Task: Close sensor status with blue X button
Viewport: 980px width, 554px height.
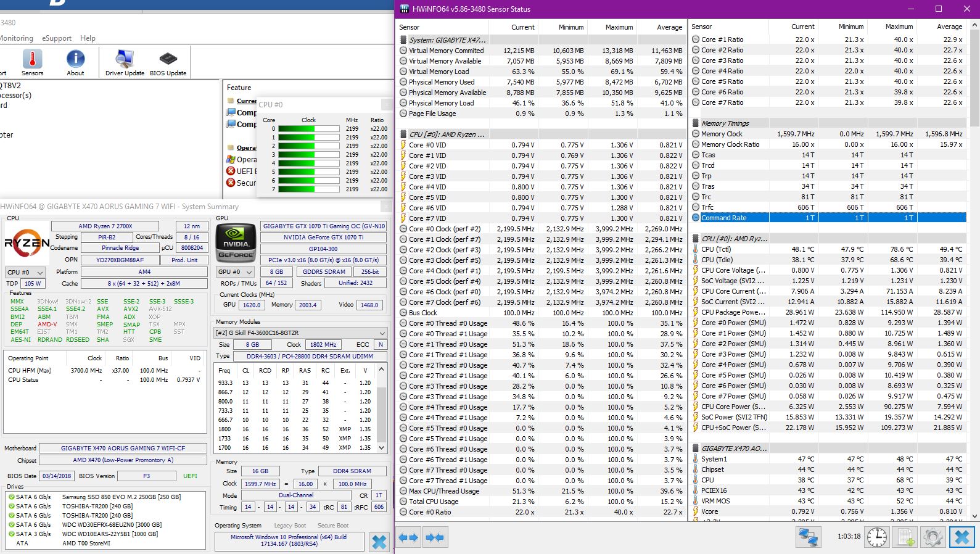Action: pyautogui.click(x=961, y=537)
